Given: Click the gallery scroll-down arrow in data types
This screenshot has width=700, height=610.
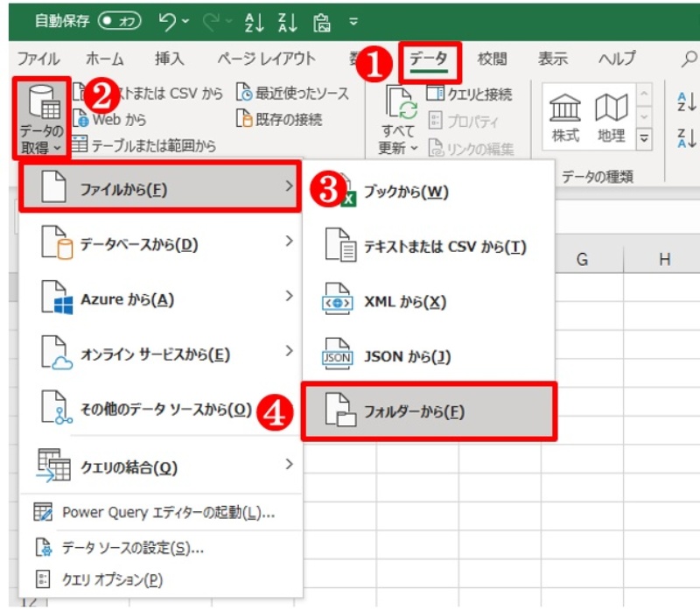Looking at the screenshot, I should click(644, 116).
